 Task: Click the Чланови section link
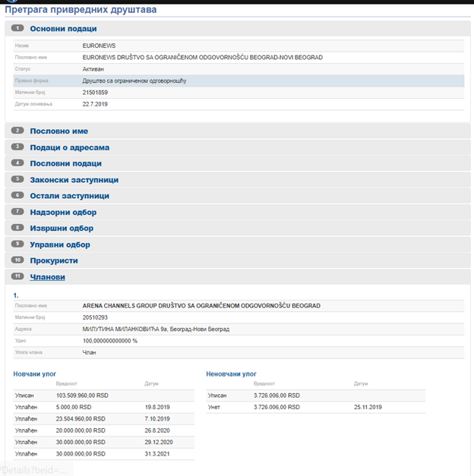(47, 277)
